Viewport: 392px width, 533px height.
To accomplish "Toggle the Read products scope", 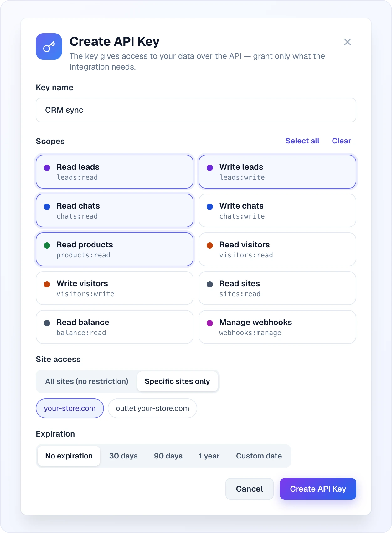I will [115, 249].
